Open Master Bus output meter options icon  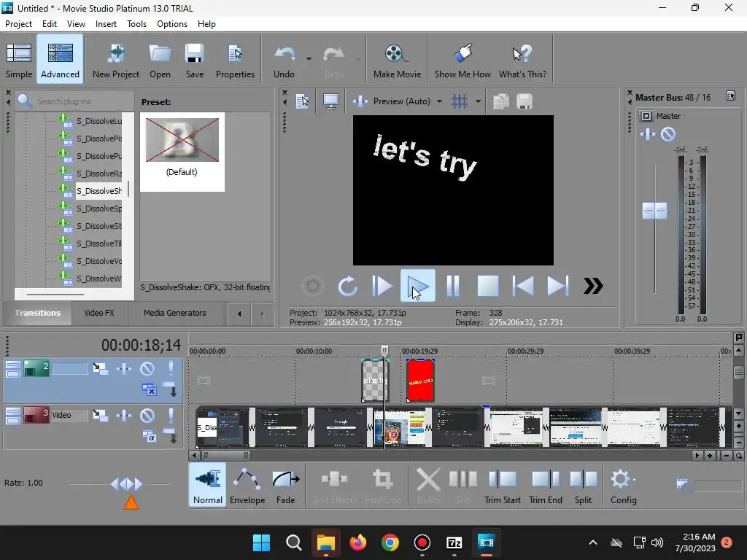point(730,96)
